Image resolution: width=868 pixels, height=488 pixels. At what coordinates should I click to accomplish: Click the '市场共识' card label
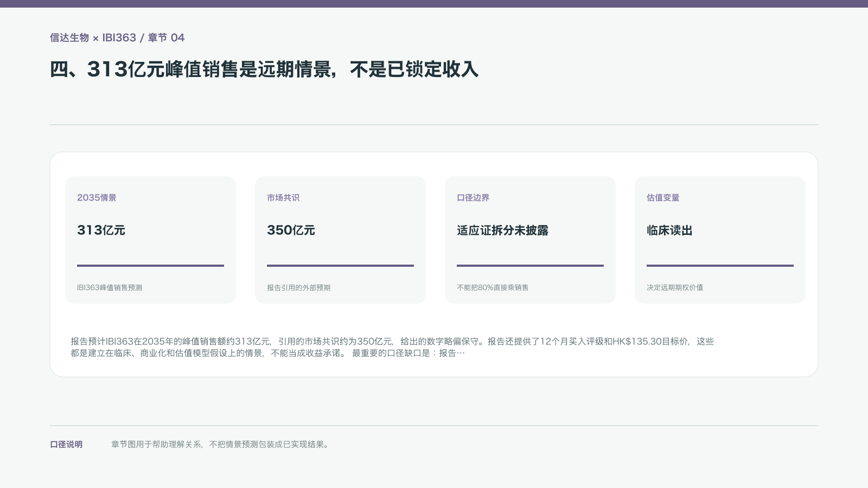click(283, 197)
